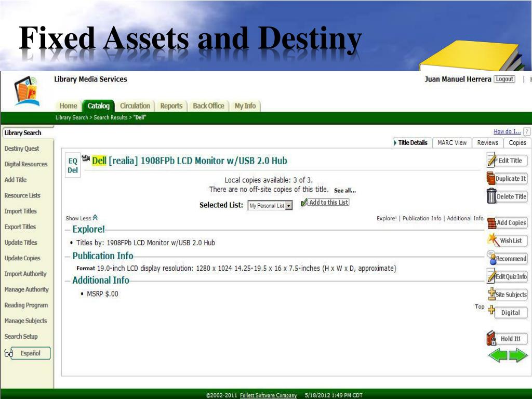Image resolution: width=532 pixels, height=399 pixels.
Task: Select the Title Details tab
Action: pyautogui.click(x=412, y=143)
